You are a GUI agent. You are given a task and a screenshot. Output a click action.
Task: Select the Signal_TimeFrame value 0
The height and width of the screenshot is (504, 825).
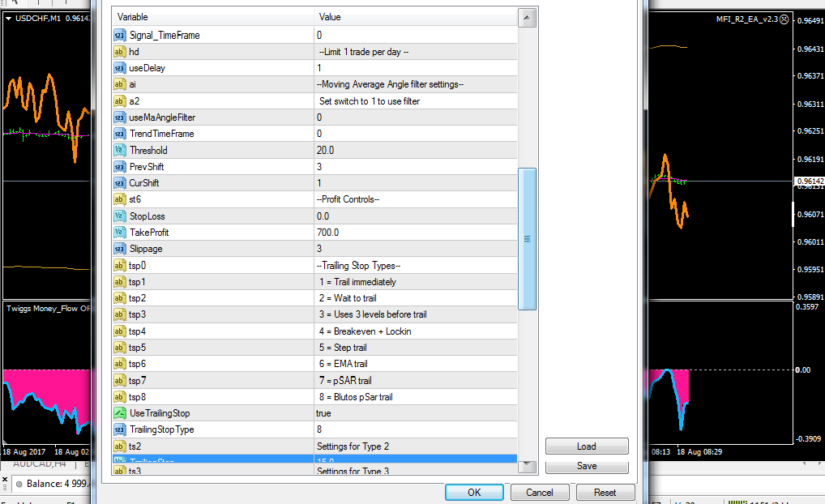point(318,36)
